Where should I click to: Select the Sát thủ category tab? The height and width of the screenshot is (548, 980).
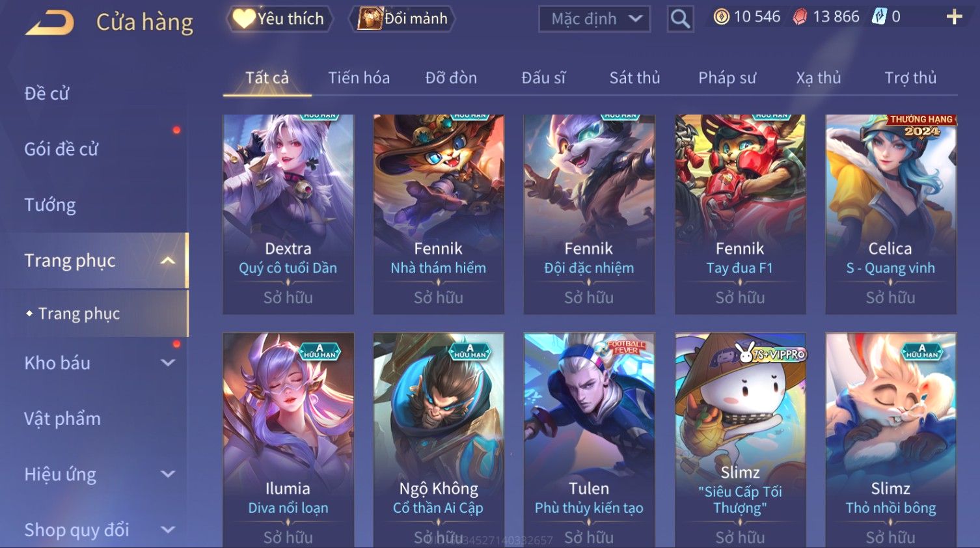point(634,78)
